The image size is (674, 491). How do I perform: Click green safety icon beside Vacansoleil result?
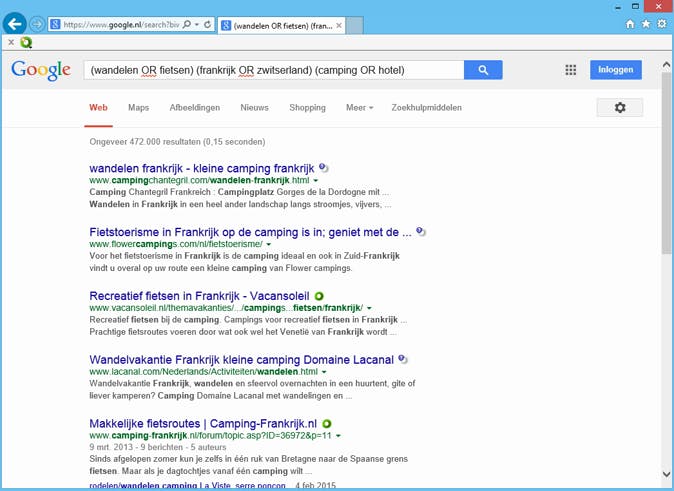[319, 296]
